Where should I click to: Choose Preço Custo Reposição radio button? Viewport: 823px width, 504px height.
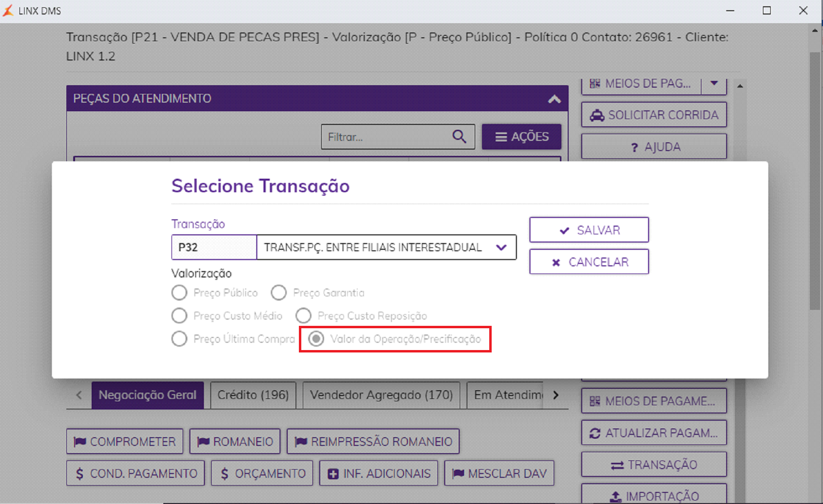point(303,316)
